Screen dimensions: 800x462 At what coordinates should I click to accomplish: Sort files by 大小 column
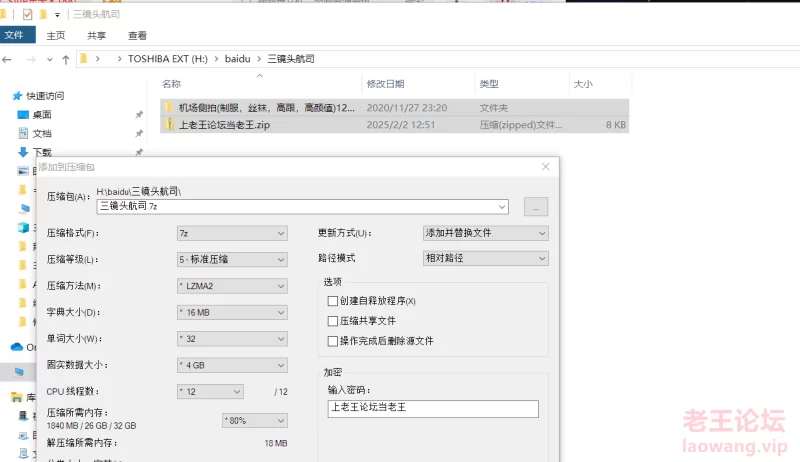(583, 84)
